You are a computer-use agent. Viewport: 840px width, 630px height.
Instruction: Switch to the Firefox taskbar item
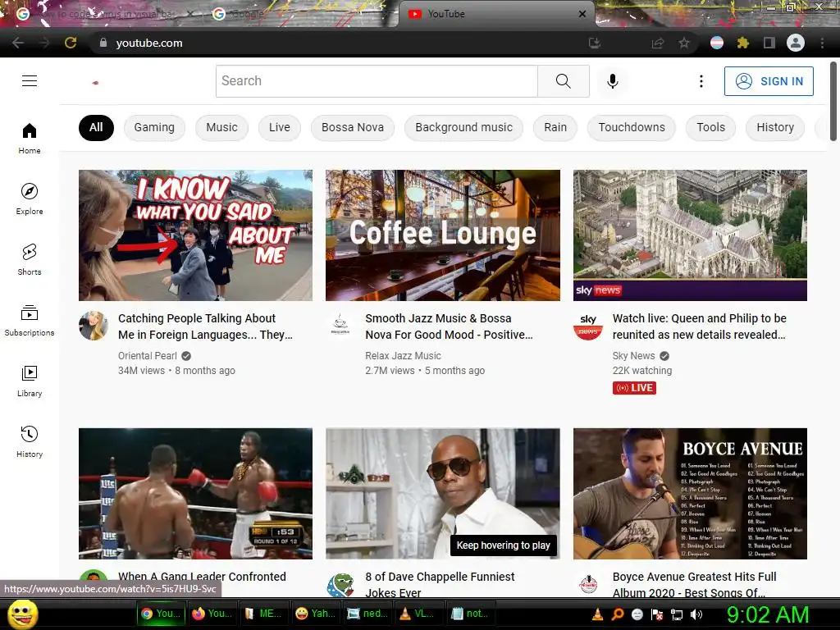tap(212, 614)
